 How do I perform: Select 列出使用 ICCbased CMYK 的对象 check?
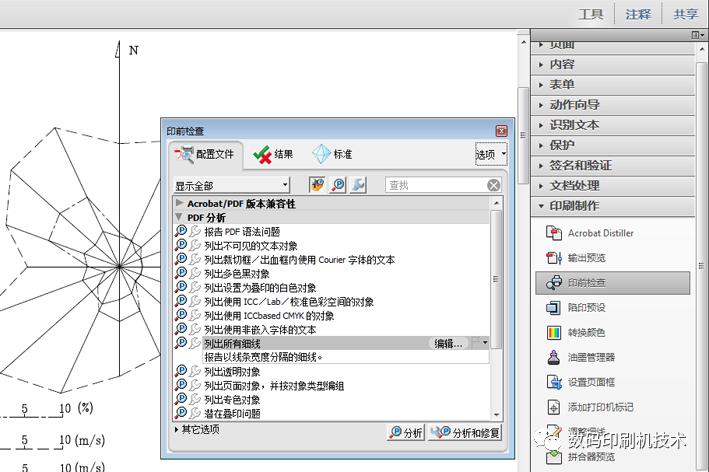pyautogui.click(x=269, y=316)
